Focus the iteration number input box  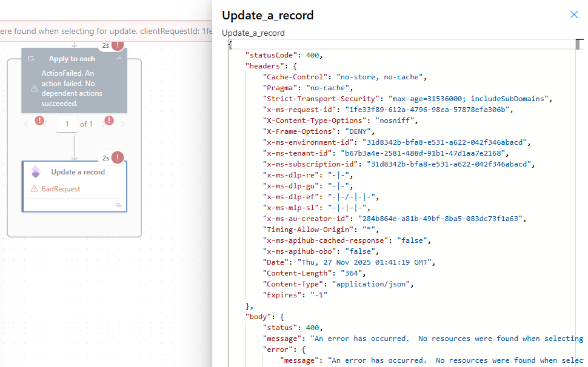[x=67, y=124]
